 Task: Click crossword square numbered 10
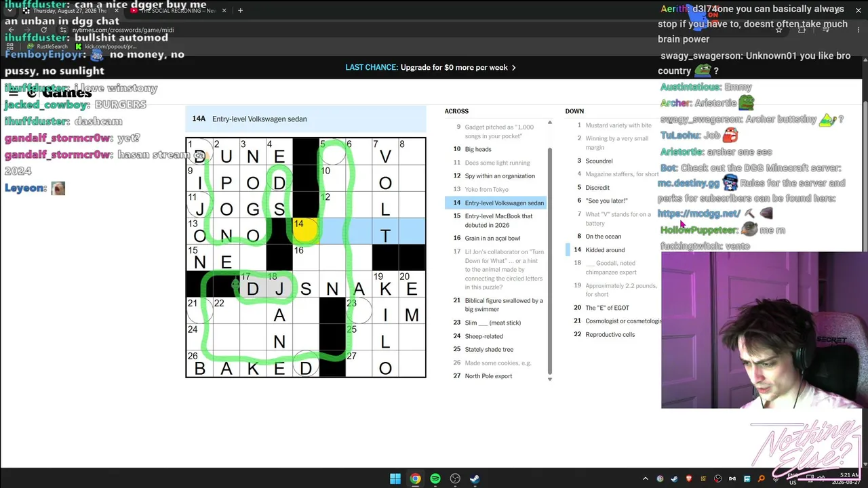click(x=332, y=178)
